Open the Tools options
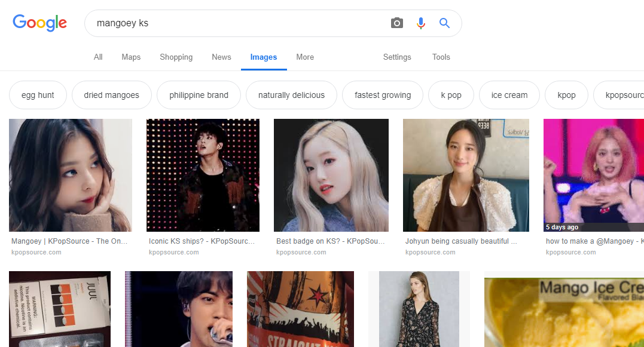The image size is (644, 347). pyautogui.click(x=441, y=57)
